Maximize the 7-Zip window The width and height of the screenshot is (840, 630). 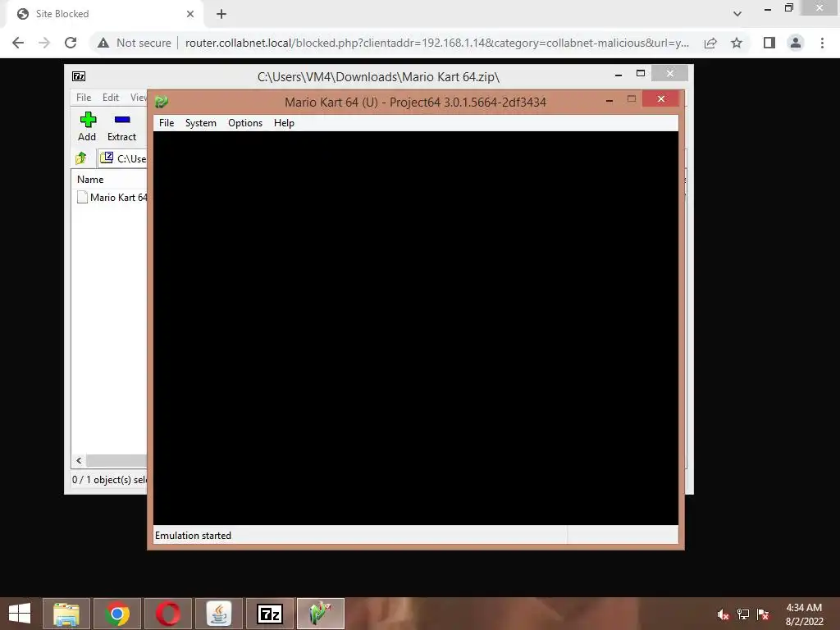640,73
